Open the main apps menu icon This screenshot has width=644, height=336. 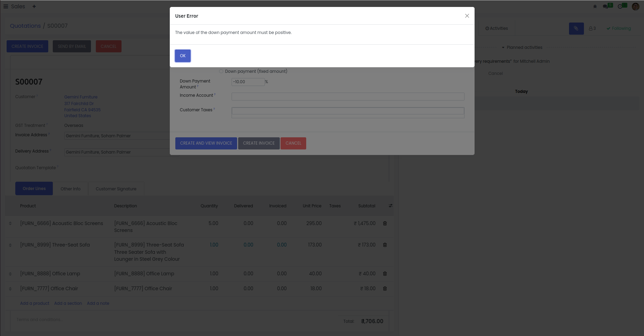[x=6, y=6]
